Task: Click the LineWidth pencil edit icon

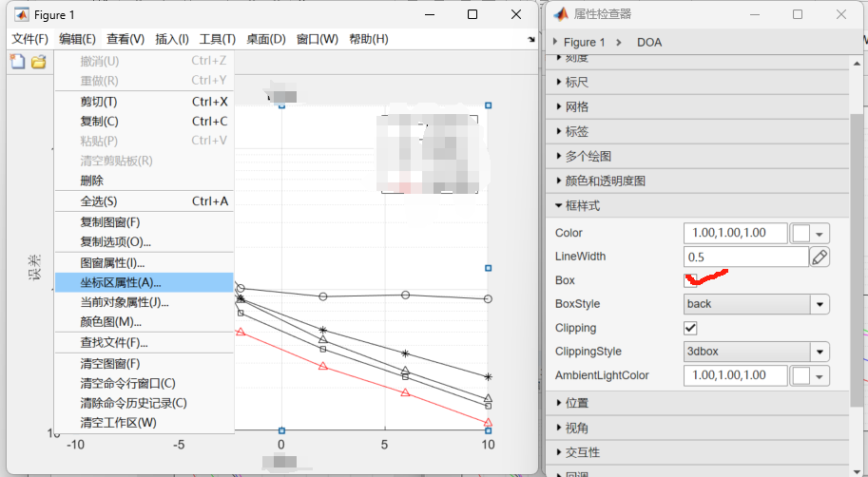Action: coord(820,257)
